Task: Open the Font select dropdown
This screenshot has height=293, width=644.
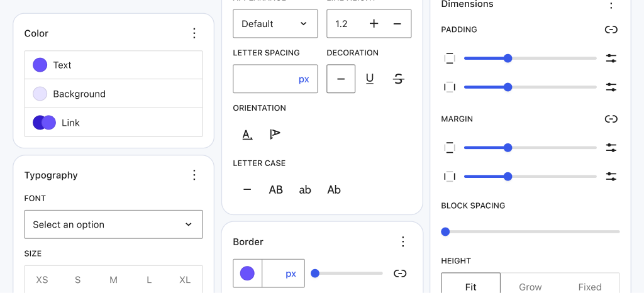Action: click(x=113, y=224)
